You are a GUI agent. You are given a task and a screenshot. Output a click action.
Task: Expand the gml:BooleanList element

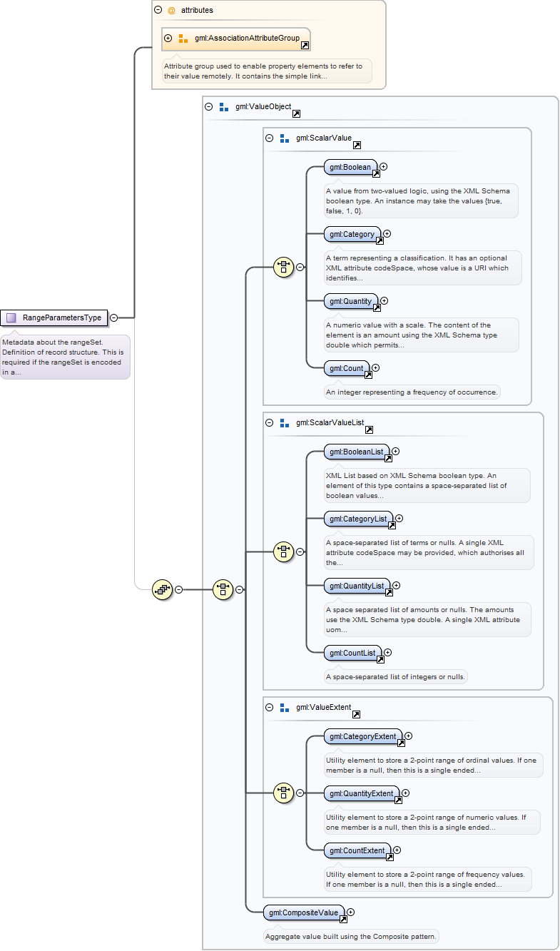(x=396, y=451)
